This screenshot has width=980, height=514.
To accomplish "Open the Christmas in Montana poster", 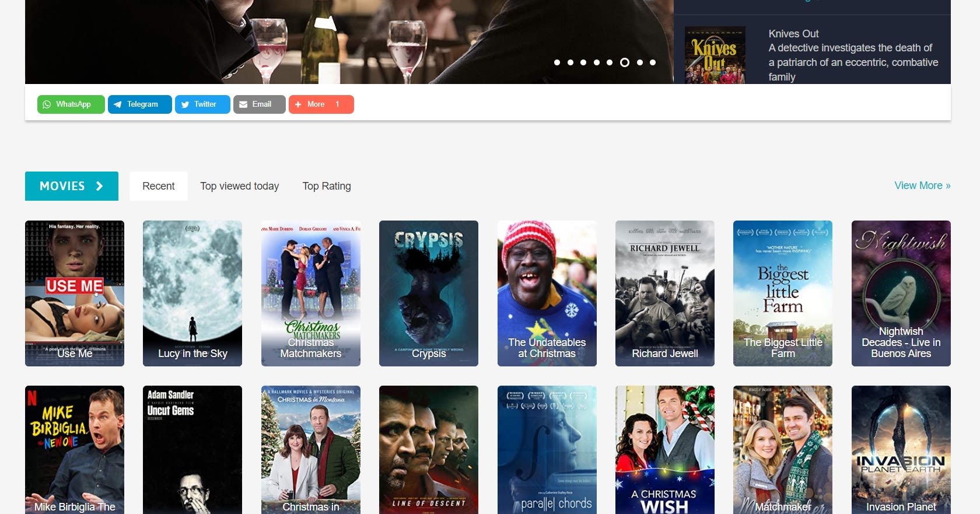I will tap(311, 450).
